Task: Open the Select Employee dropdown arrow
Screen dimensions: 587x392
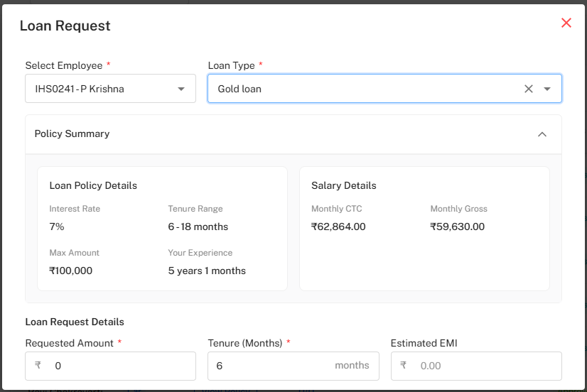Action: 181,89
